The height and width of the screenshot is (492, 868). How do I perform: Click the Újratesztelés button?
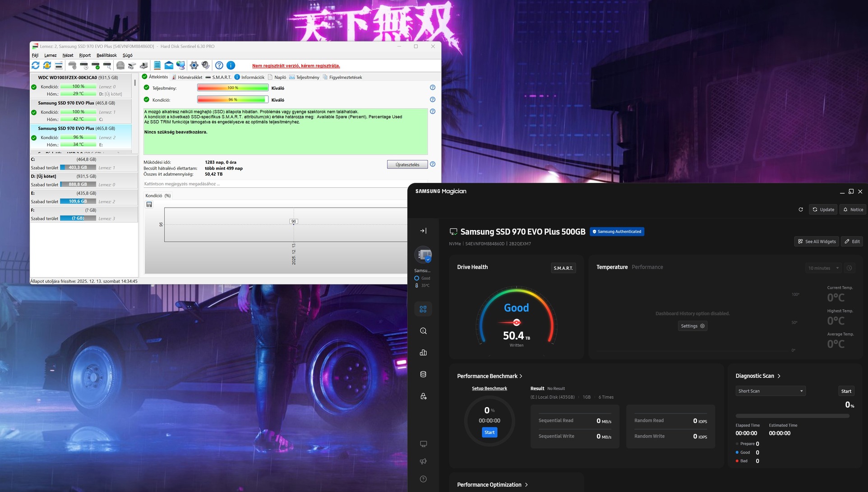tap(407, 165)
